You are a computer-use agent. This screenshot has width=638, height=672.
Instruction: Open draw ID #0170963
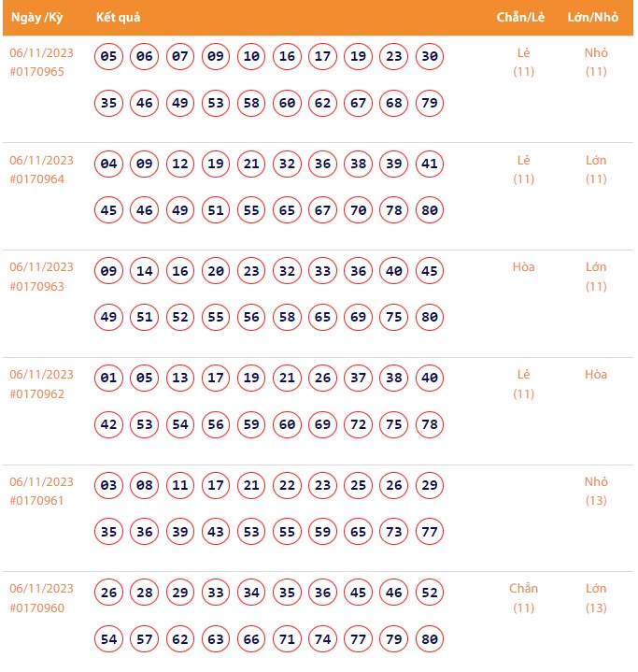click(37, 287)
